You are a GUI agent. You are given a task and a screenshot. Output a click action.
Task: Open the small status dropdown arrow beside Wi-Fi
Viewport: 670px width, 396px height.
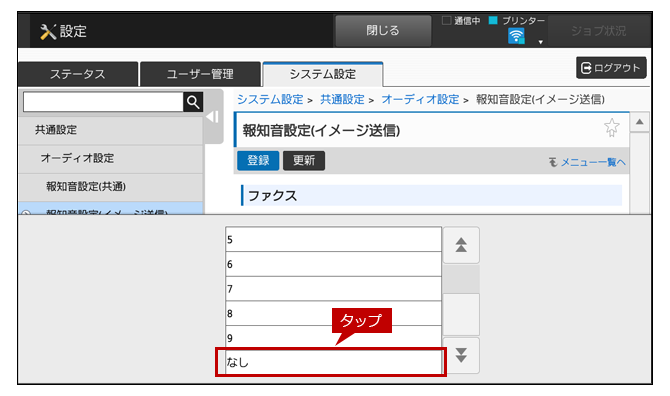pyautogui.click(x=541, y=42)
